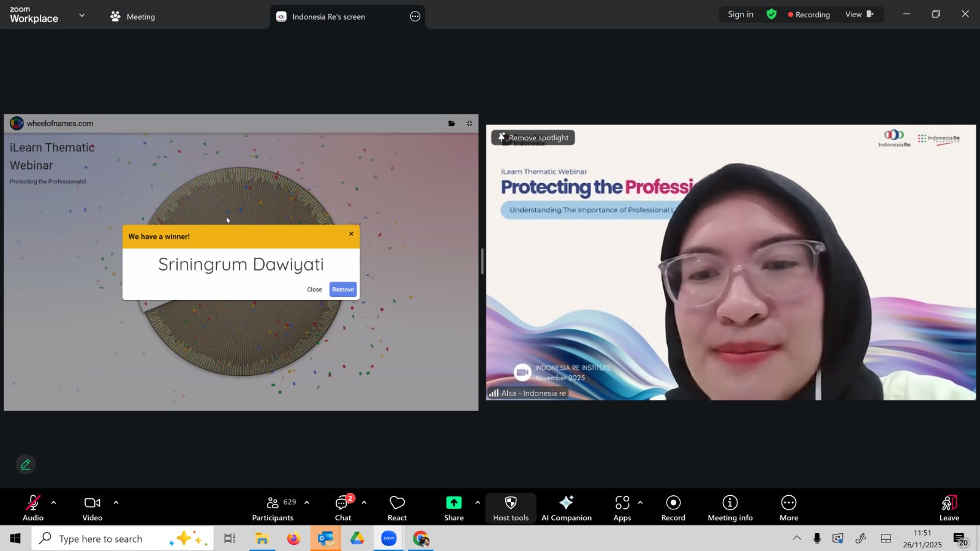Open the Participants panel
This screenshot has height=551, width=980.
pyautogui.click(x=273, y=508)
